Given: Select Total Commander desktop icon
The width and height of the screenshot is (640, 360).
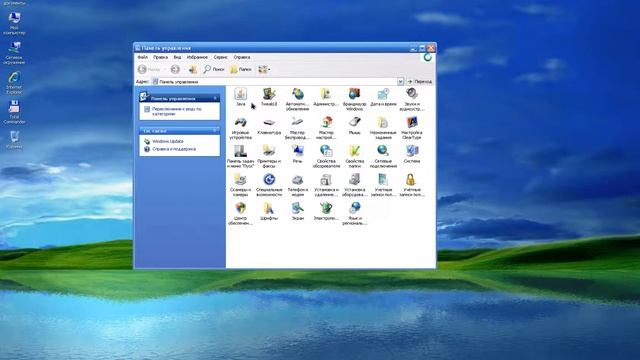Looking at the screenshot, I should pyautogui.click(x=14, y=112).
